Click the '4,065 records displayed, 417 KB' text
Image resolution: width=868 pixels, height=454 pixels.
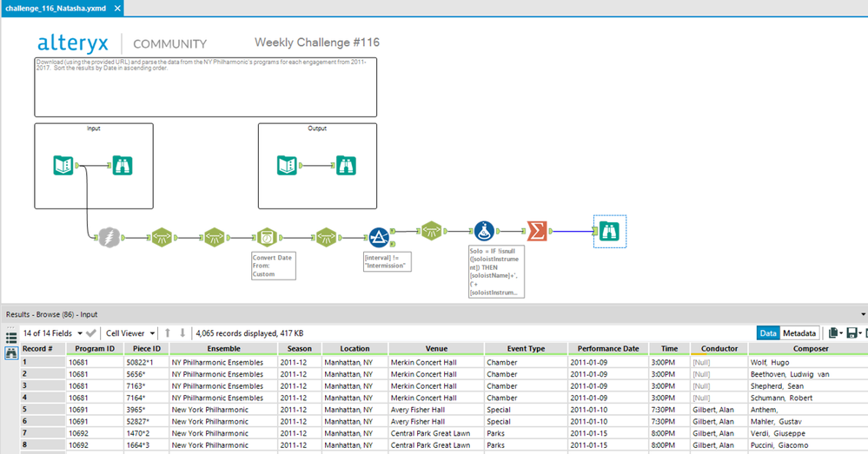tap(249, 332)
